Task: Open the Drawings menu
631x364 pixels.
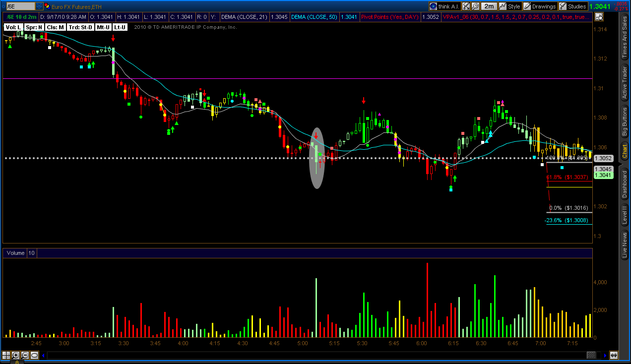Action: point(540,6)
